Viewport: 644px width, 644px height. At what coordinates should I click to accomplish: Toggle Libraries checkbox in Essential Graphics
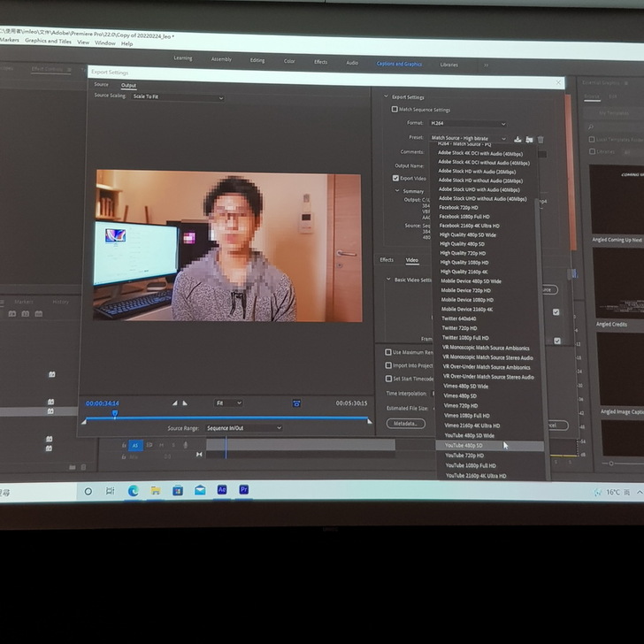tap(592, 151)
